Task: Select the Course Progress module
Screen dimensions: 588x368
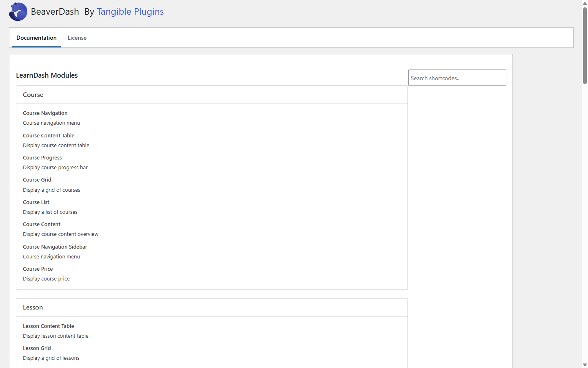Action: click(x=42, y=158)
